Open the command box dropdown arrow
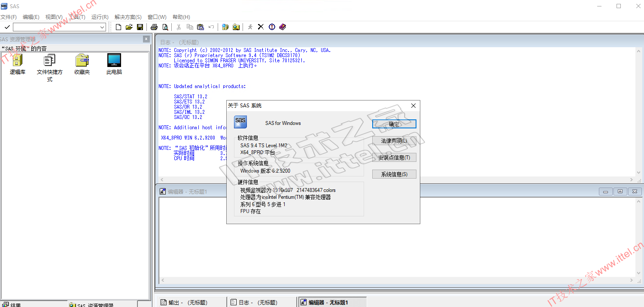Viewport: 644px width, 307px height. pos(102,27)
